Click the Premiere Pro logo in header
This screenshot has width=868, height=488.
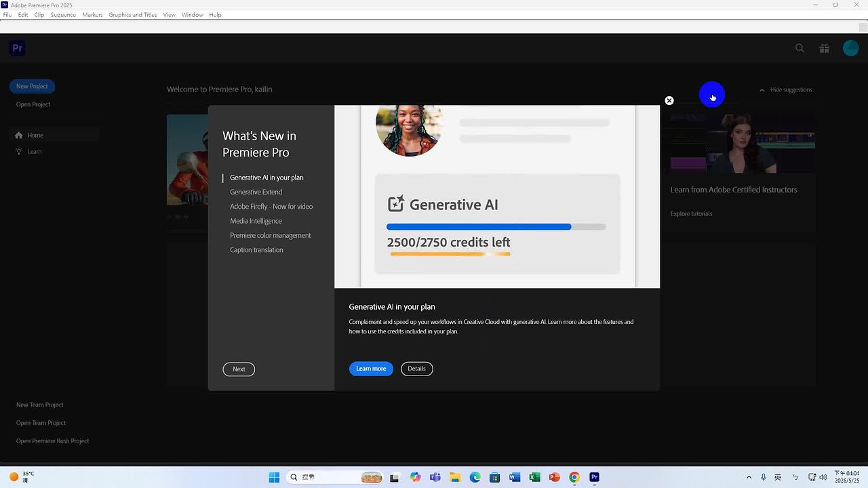coord(18,48)
